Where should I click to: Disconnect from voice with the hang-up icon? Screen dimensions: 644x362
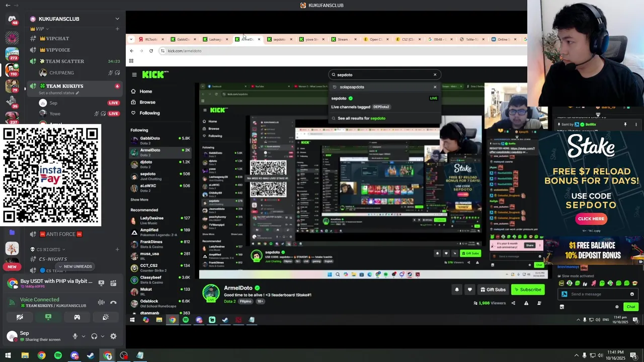113,302
